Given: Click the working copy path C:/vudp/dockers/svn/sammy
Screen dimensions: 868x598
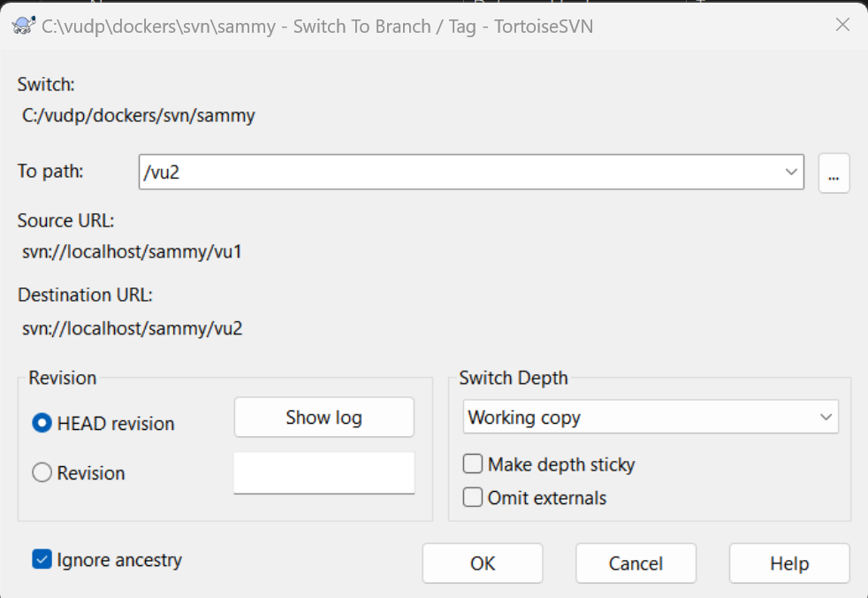Looking at the screenshot, I should (139, 115).
